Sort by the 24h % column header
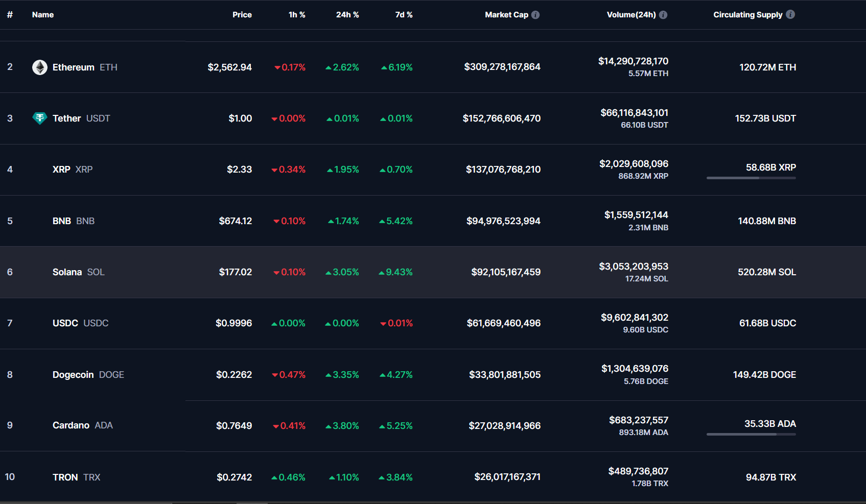 pyautogui.click(x=347, y=15)
